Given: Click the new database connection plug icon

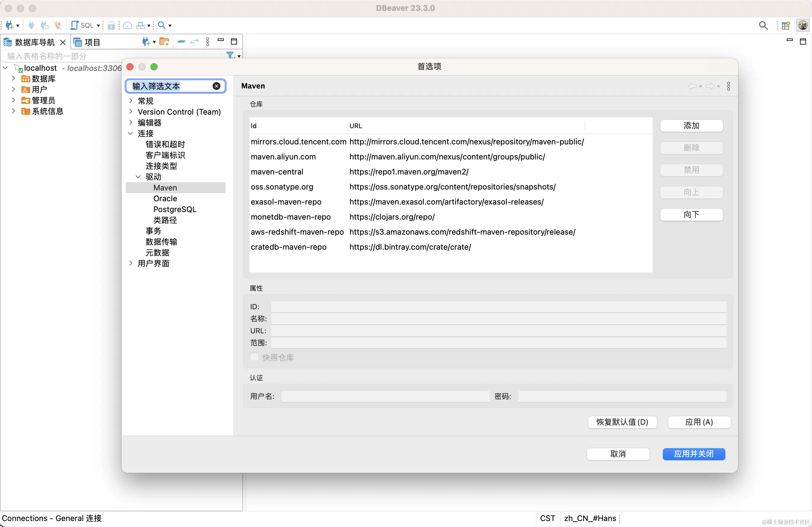Looking at the screenshot, I should coord(10,25).
